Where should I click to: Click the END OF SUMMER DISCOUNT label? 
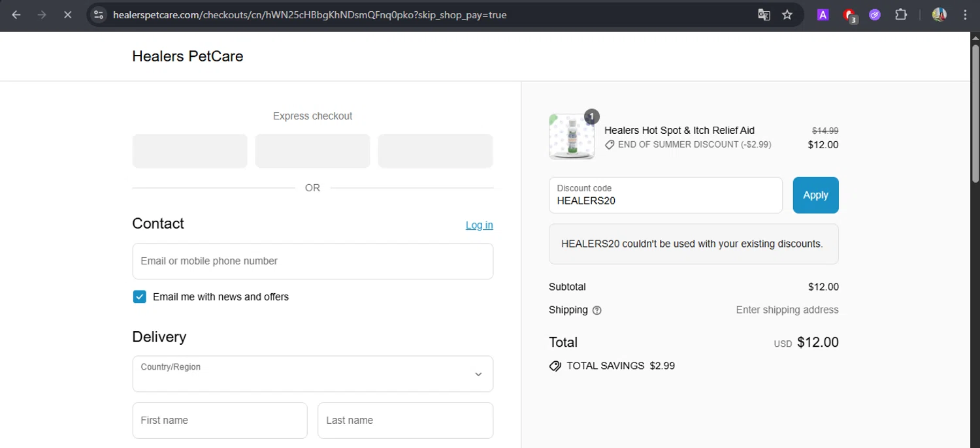click(x=694, y=144)
